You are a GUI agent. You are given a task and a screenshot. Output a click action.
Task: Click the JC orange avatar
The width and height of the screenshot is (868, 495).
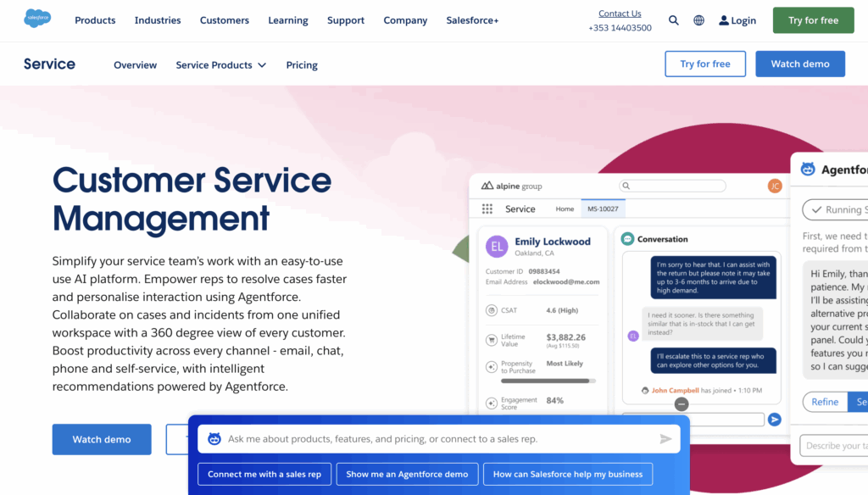(775, 186)
